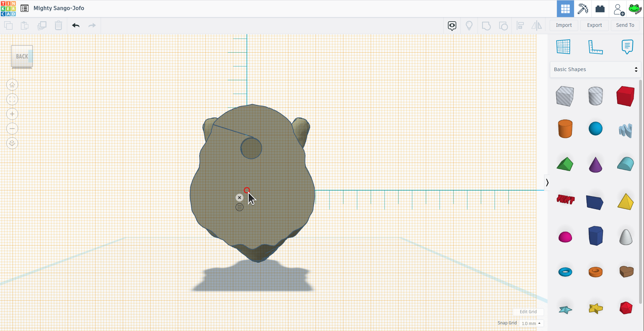
Task: Click the Edit Grid button
Action: (528, 312)
